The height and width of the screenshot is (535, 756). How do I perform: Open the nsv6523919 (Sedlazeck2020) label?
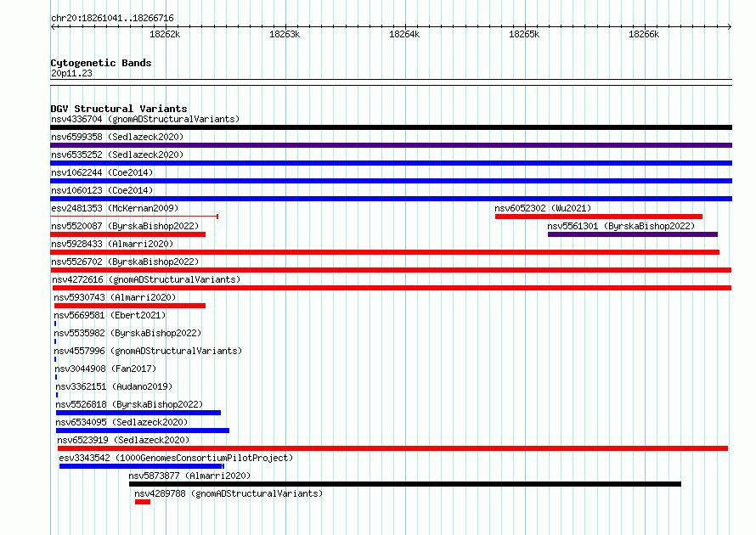point(123,440)
